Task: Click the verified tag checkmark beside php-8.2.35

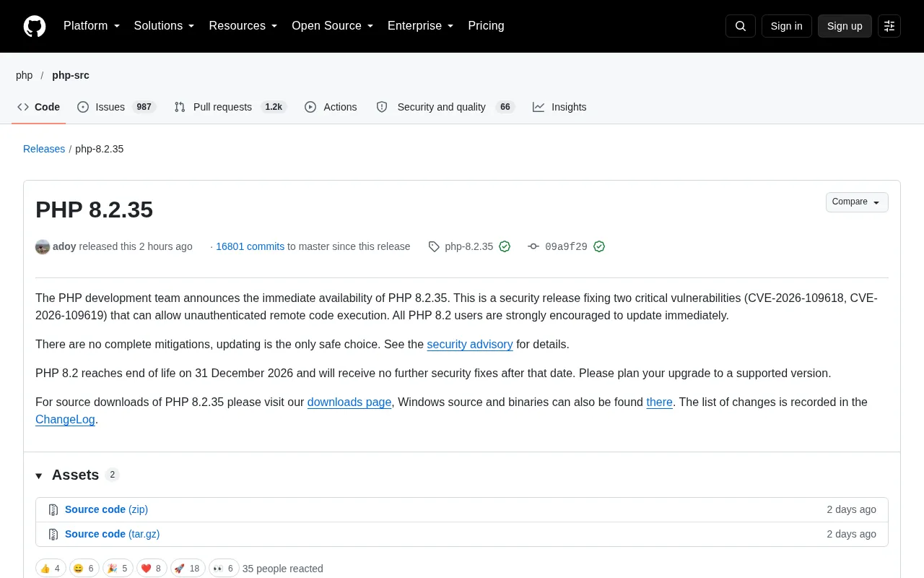Action: pyautogui.click(x=505, y=246)
